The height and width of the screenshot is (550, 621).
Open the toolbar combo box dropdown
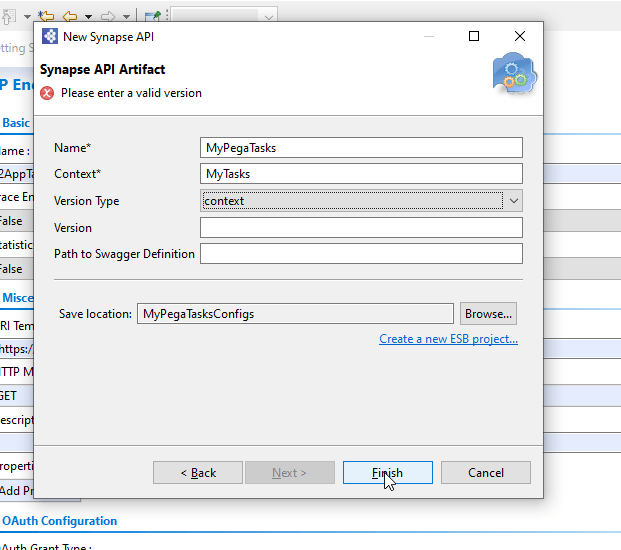(267, 16)
